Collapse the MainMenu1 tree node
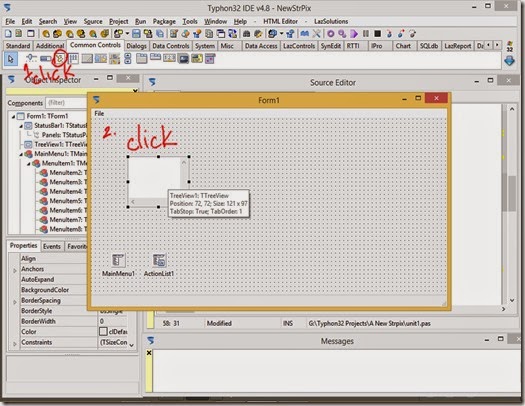525x406 pixels. [x=21, y=154]
